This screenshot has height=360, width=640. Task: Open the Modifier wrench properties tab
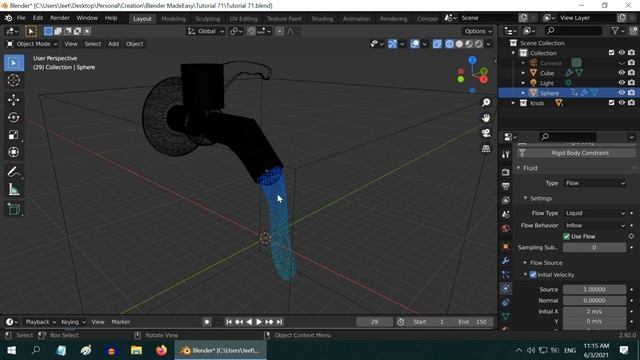pyautogui.click(x=506, y=260)
